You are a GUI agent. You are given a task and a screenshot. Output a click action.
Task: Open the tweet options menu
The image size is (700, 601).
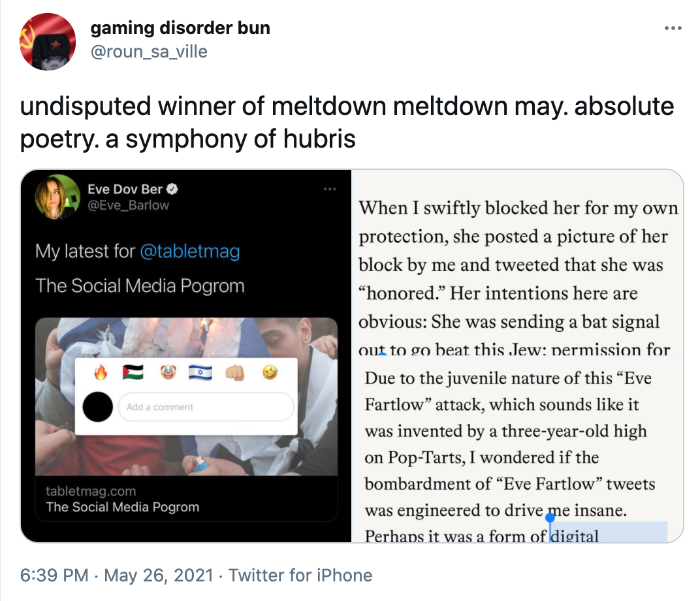click(673, 27)
